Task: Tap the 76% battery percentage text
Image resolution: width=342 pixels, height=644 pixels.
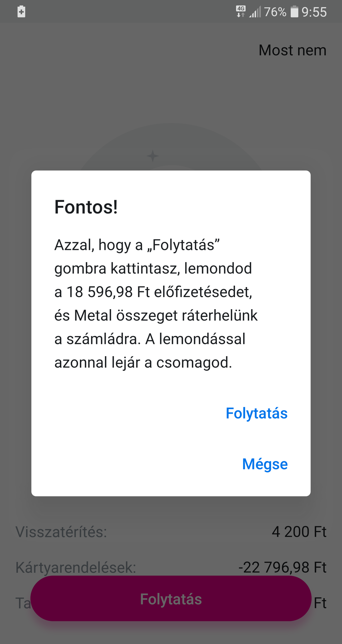Action: pos(275,12)
